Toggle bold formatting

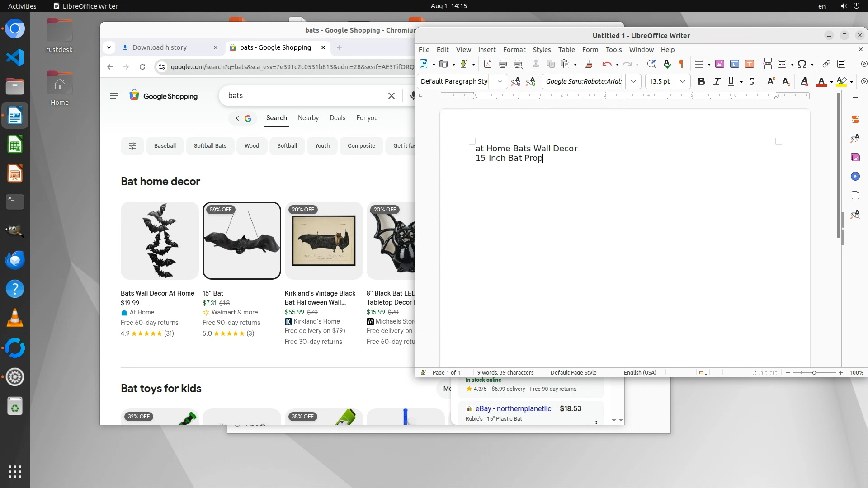tap(701, 82)
